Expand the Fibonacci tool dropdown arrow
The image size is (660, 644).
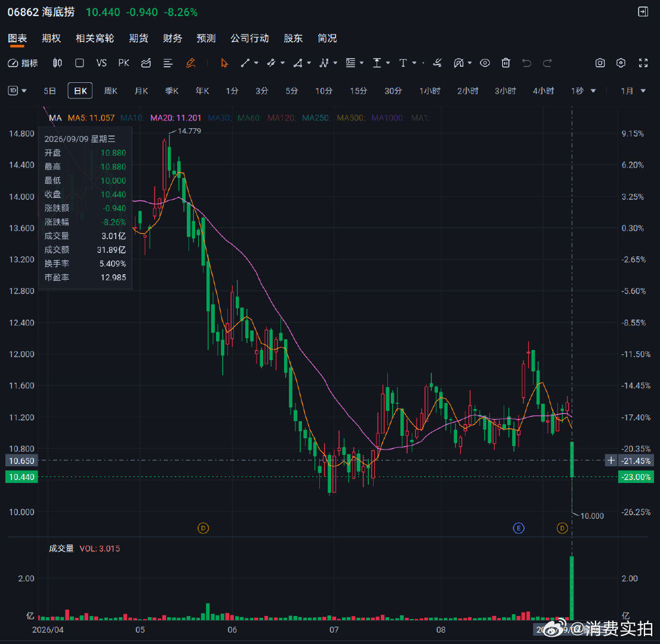pos(362,63)
